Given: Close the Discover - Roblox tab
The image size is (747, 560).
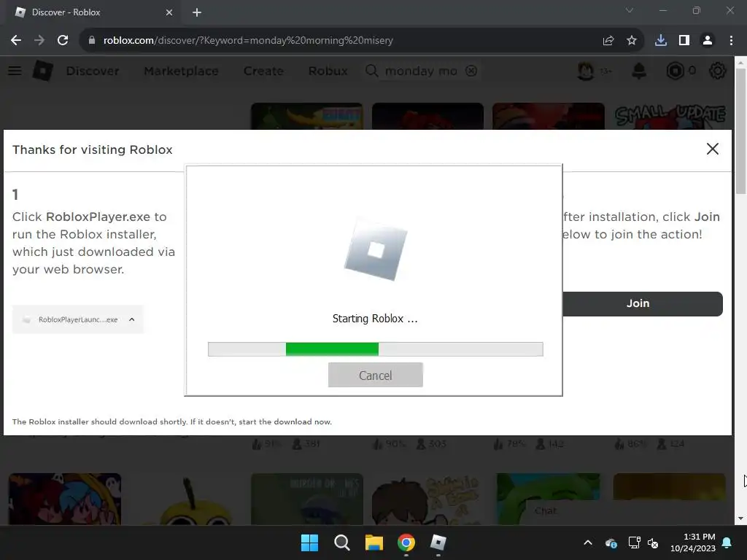Looking at the screenshot, I should tap(169, 12).
